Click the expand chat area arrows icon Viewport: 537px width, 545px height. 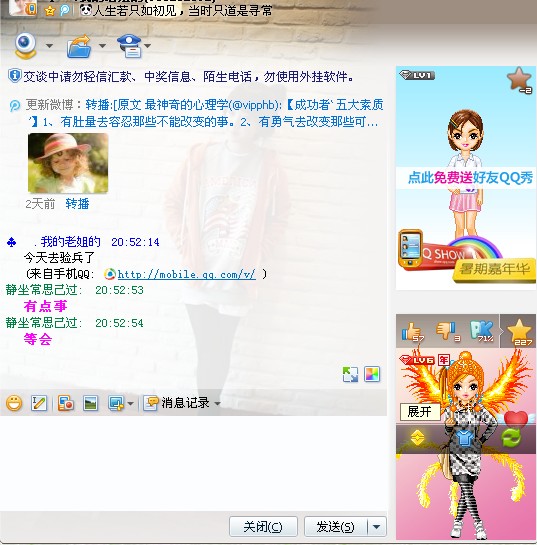(350, 374)
